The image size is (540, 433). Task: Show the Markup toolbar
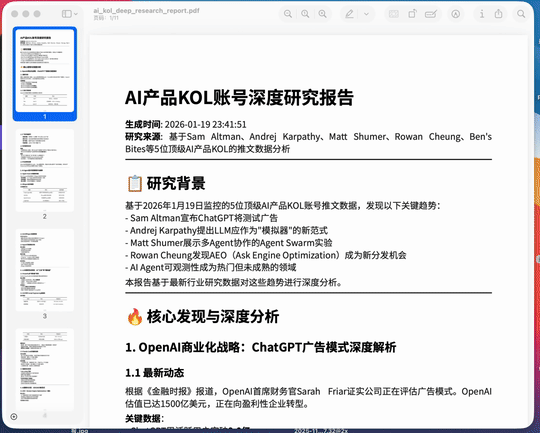click(456, 14)
